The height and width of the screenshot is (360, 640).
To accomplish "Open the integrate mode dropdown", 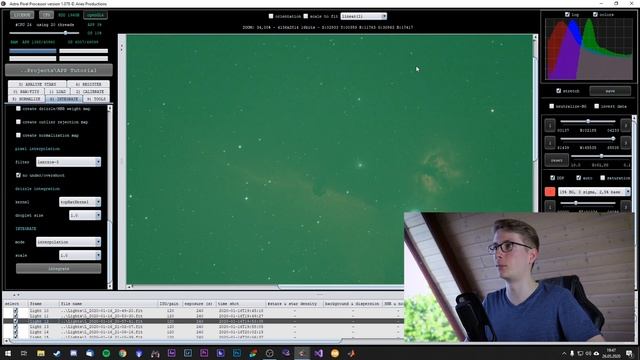I will [x=68, y=242].
